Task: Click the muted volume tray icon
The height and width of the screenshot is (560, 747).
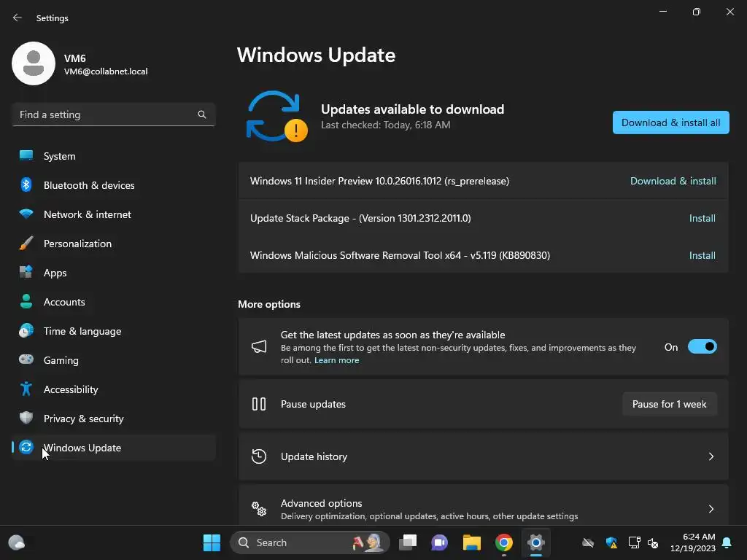Action: pyautogui.click(x=653, y=542)
